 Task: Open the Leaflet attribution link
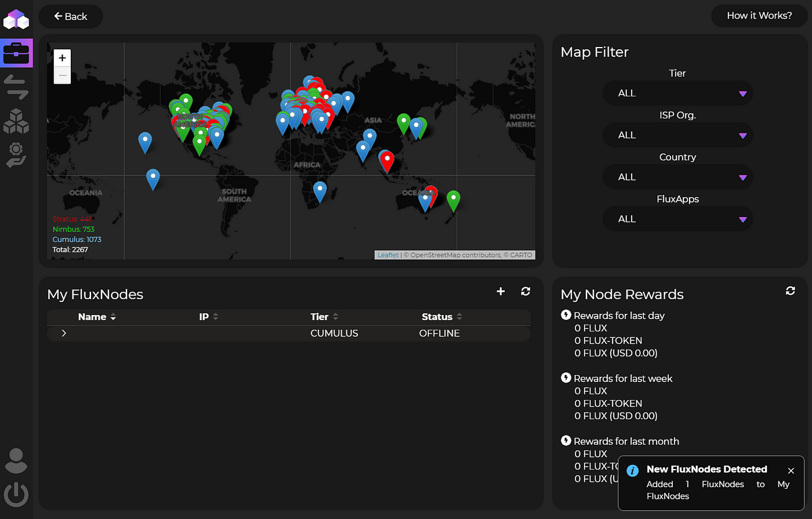point(388,255)
